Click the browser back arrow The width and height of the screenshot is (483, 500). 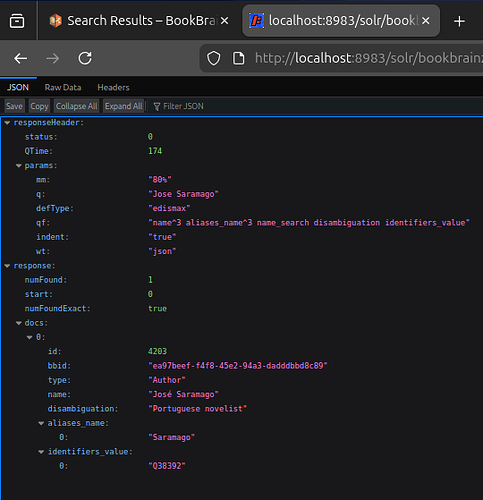click(x=21, y=59)
